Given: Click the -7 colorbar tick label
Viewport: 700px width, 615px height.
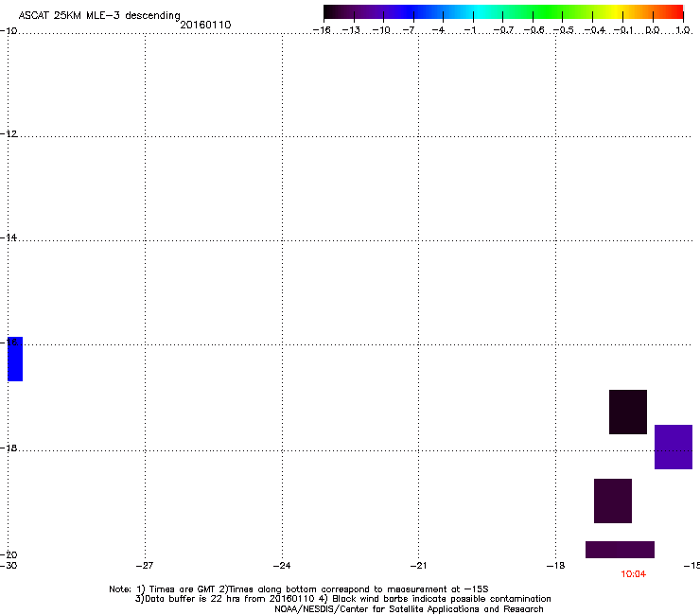Looking at the screenshot, I should pos(409,30).
